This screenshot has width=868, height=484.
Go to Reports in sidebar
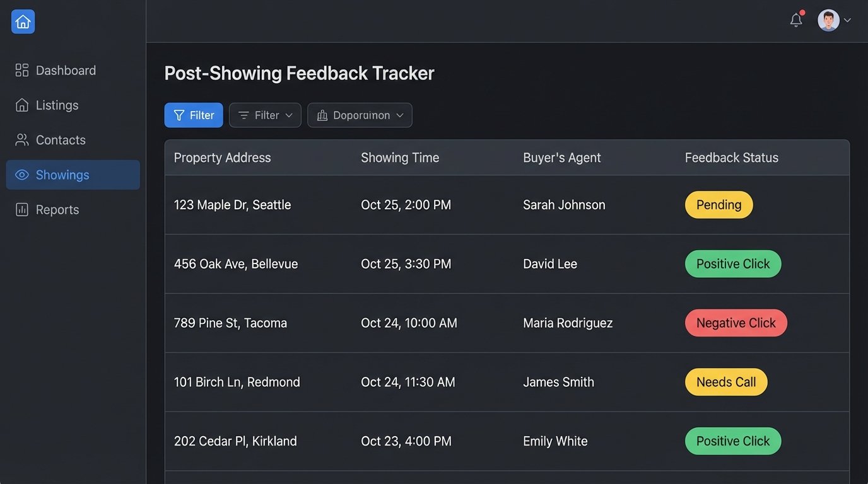(57, 210)
